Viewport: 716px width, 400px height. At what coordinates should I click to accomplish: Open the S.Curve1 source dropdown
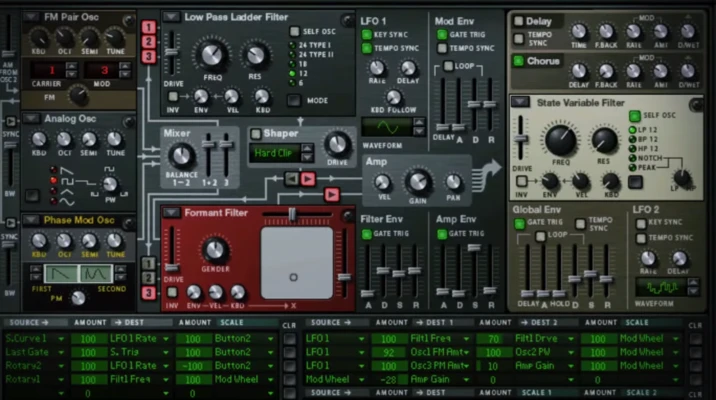coord(61,339)
